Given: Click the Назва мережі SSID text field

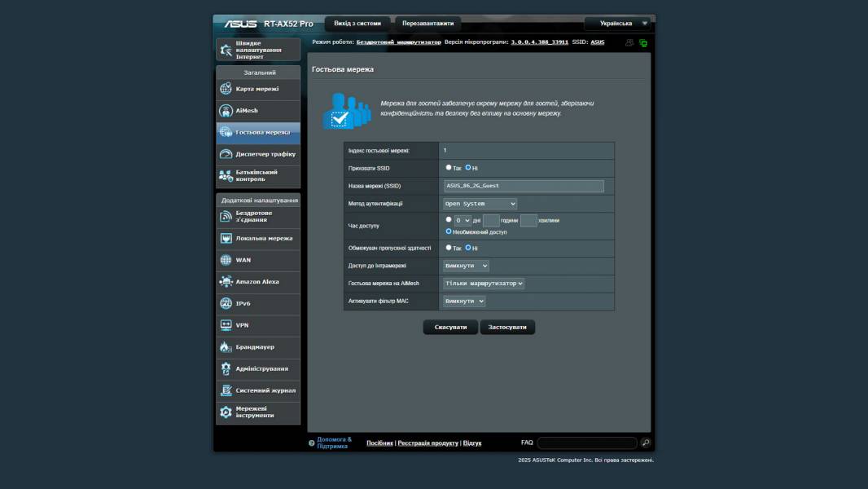Looking at the screenshot, I should (x=523, y=186).
